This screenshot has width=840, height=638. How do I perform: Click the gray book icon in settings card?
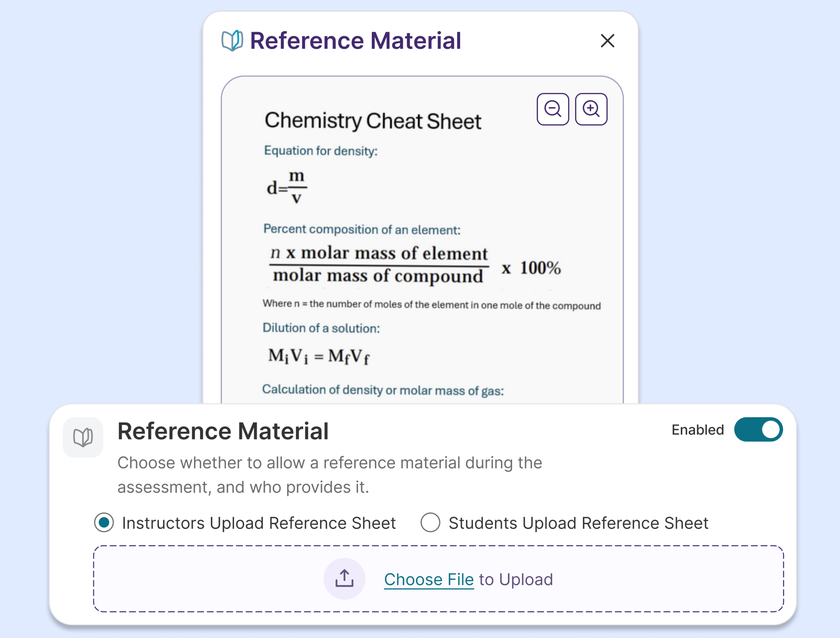83,437
